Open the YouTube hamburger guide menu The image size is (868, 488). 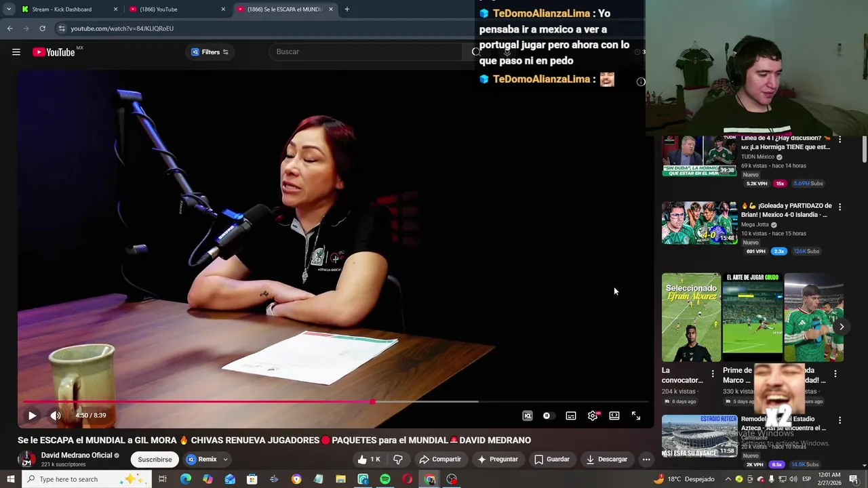(x=16, y=52)
